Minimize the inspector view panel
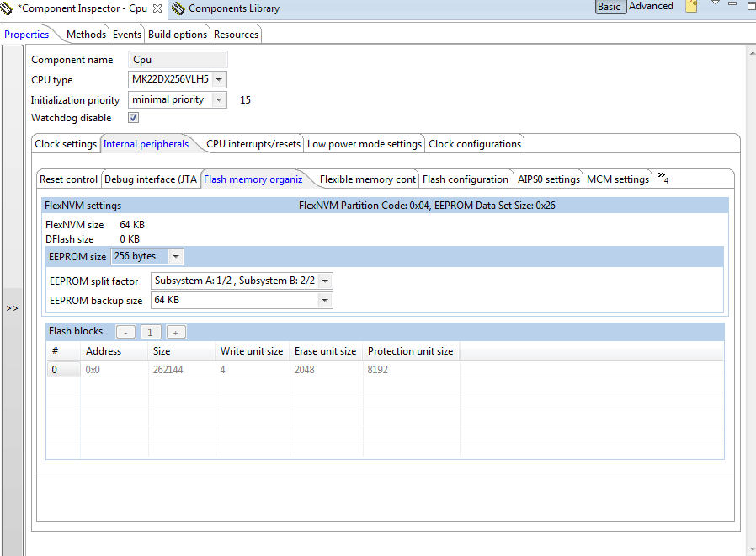Screen dimensions: 756x556 click(x=732, y=4)
